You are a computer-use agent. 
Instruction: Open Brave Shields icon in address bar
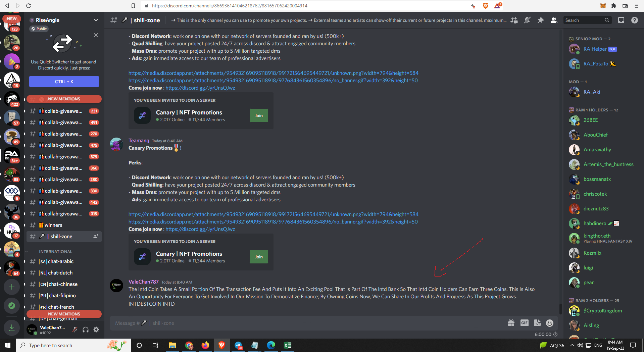click(485, 6)
